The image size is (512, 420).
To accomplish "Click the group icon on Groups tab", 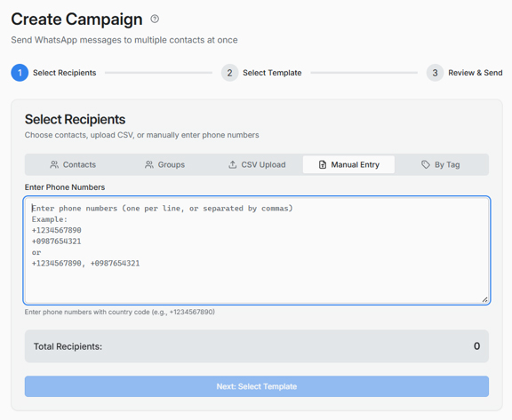I will pos(149,164).
